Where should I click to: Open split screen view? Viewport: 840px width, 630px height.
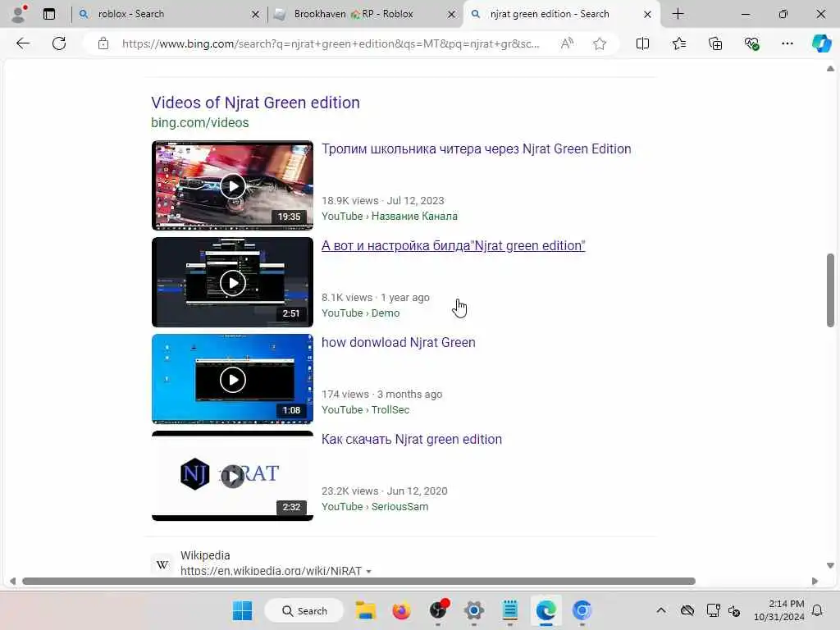[x=642, y=43]
